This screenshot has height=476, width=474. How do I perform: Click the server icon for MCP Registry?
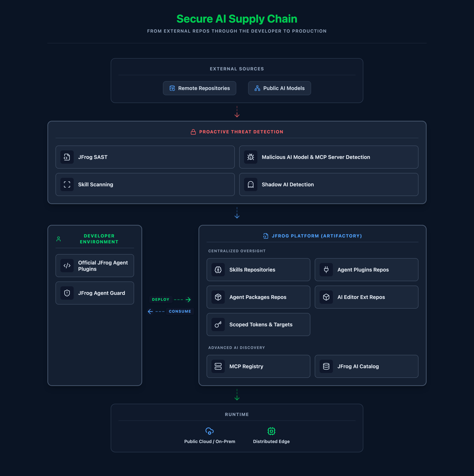tap(218, 366)
